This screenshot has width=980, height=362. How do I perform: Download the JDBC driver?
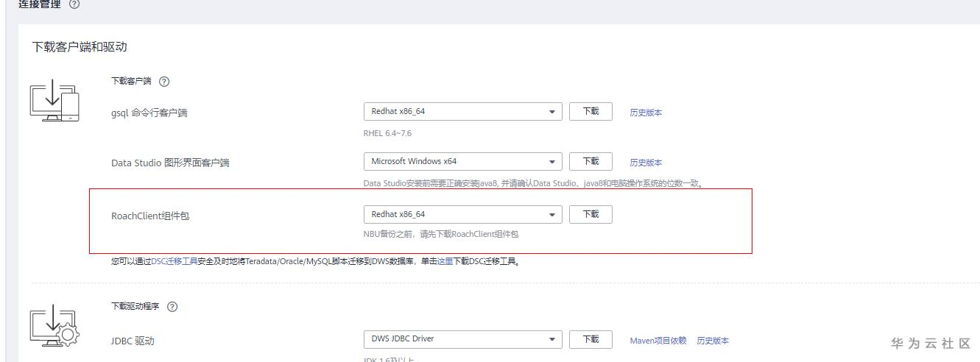click(x=591, y=339)
